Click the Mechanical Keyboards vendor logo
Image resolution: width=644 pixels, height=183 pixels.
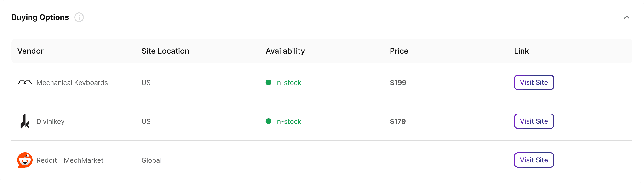25,82
